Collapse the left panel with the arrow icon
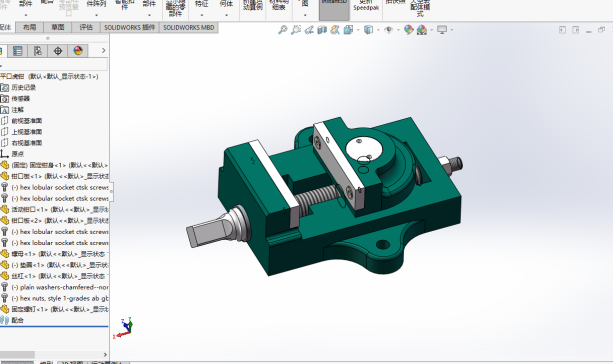The width and height of the screenshot is (613, 364). 562,30
